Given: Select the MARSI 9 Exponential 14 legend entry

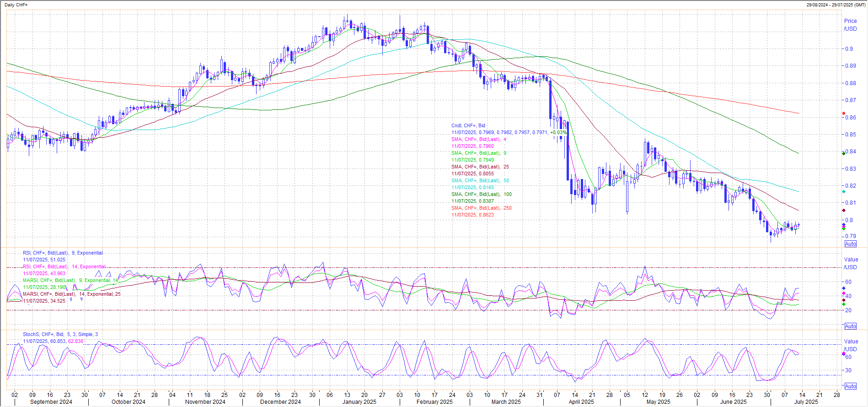Looking at the screenshot, I should [x=71, y=280].
